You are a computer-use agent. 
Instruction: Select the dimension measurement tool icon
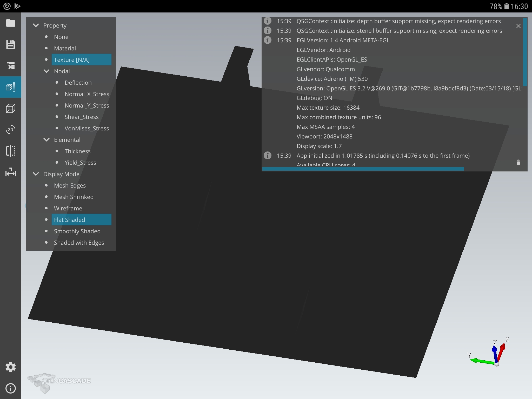click(x=11, y=172)
